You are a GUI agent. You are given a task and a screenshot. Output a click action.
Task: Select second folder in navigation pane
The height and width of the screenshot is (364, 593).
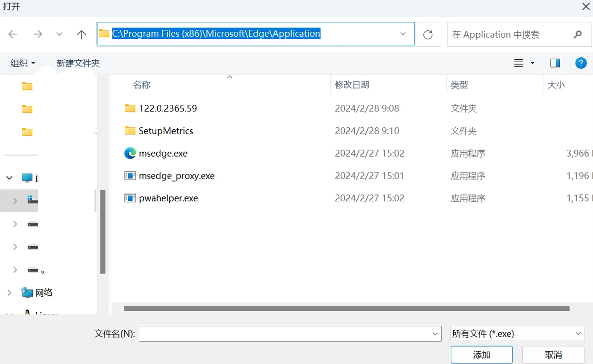coord(27,109)
